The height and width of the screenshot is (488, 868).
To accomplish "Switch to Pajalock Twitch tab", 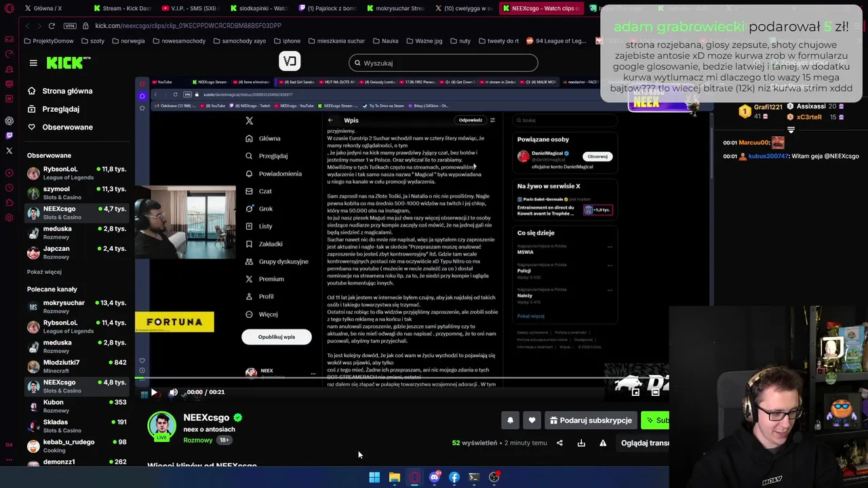I will 327,8.
